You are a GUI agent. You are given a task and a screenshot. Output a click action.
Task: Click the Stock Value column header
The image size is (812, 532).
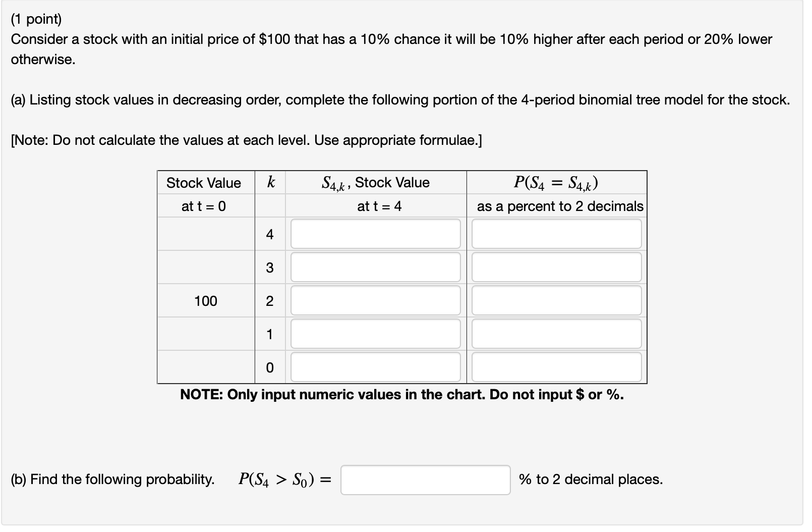coord(204,183)
